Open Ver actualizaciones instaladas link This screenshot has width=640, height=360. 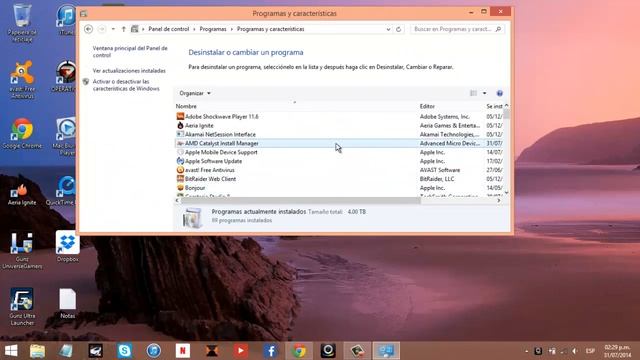tap(129, 71)
